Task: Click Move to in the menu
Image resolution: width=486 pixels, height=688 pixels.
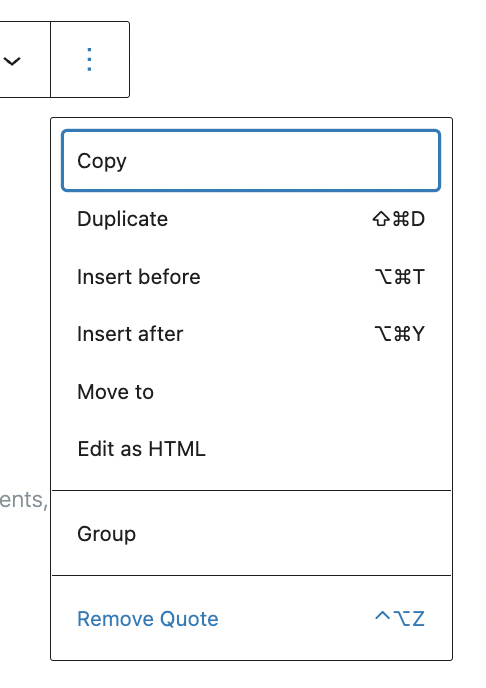Action: [x=251, y=392]
